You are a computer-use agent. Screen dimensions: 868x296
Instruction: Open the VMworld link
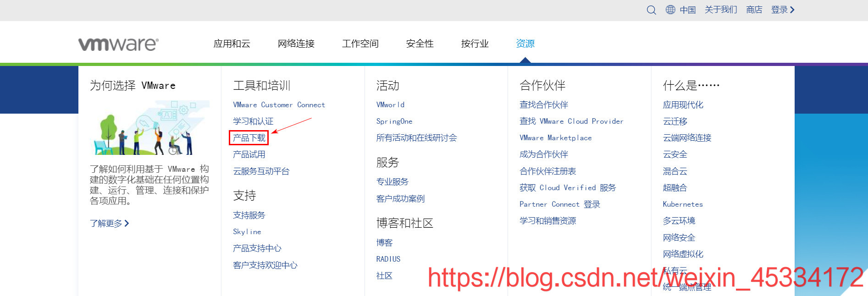pyautogui.click(x=390, y=105)
